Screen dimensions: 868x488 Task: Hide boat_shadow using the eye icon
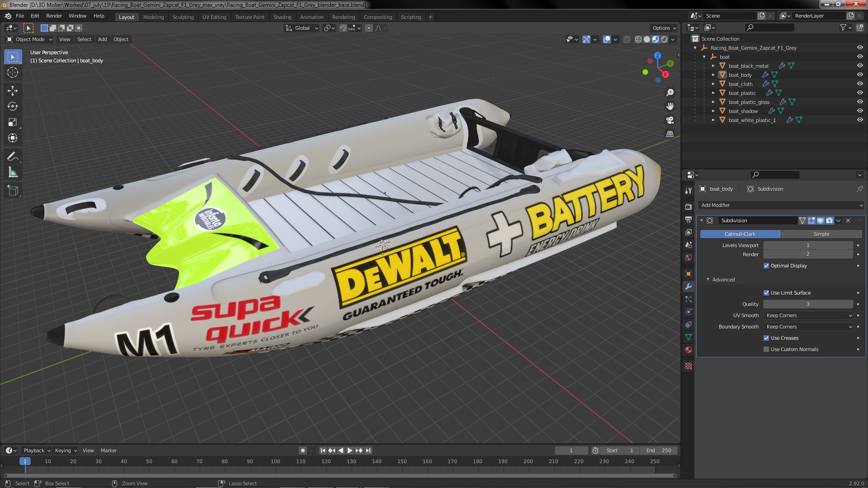coord(860,111)
